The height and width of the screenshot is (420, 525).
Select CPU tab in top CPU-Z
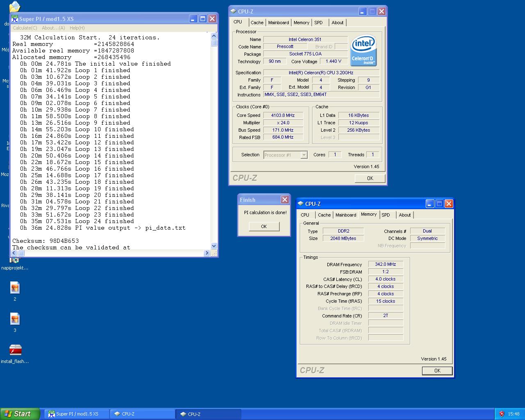tap(238, 22)
